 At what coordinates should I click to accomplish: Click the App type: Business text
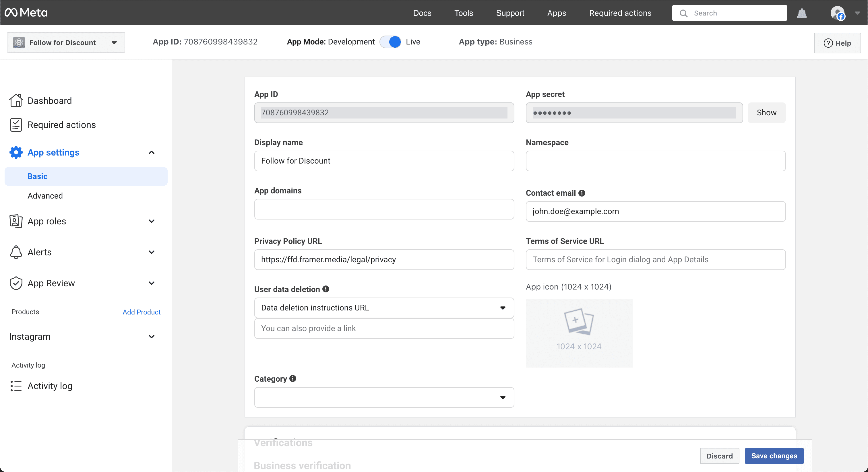tap(495, 42)
